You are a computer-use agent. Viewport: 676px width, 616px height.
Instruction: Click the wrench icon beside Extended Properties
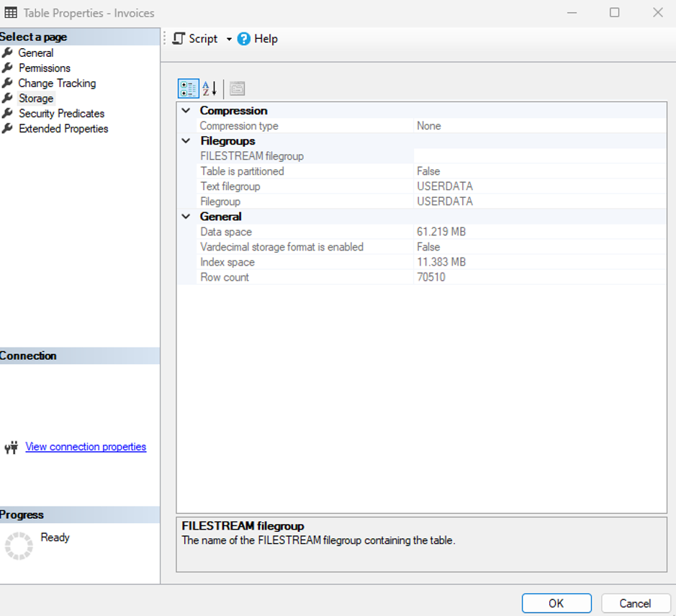pos(7,129)
